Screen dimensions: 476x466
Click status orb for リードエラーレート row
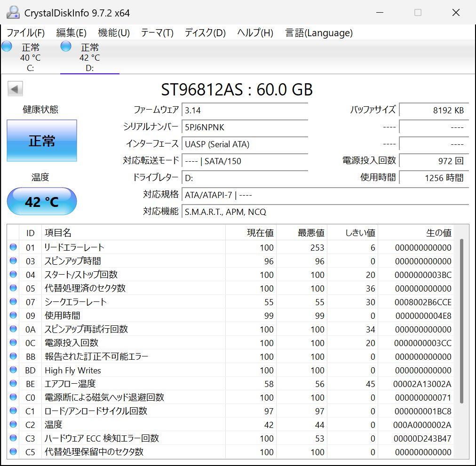[x=13, y=247]
